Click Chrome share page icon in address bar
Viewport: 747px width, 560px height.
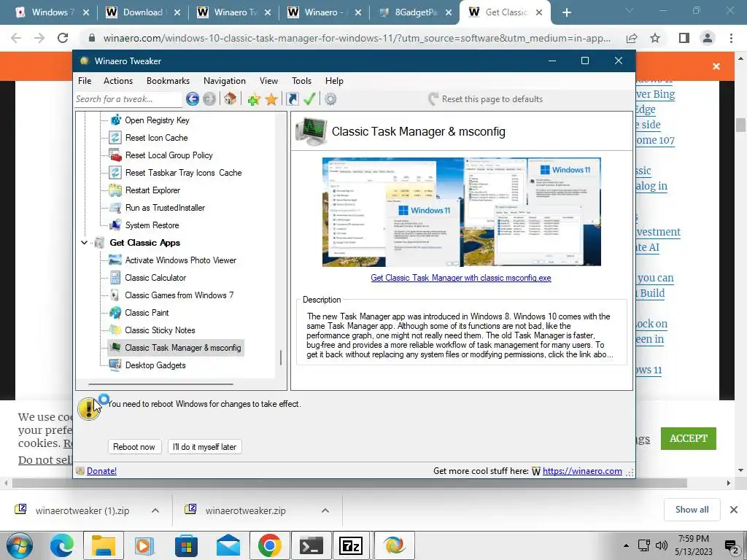[632, 38]
